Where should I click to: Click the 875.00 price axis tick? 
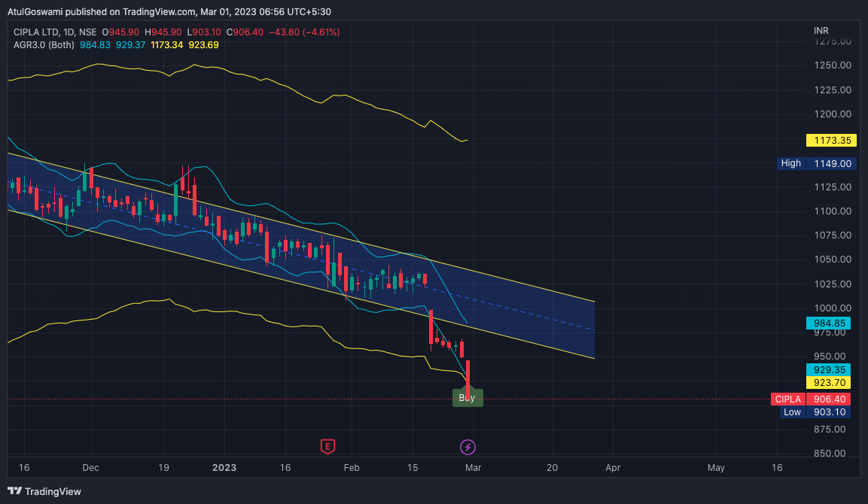point(830,430)
